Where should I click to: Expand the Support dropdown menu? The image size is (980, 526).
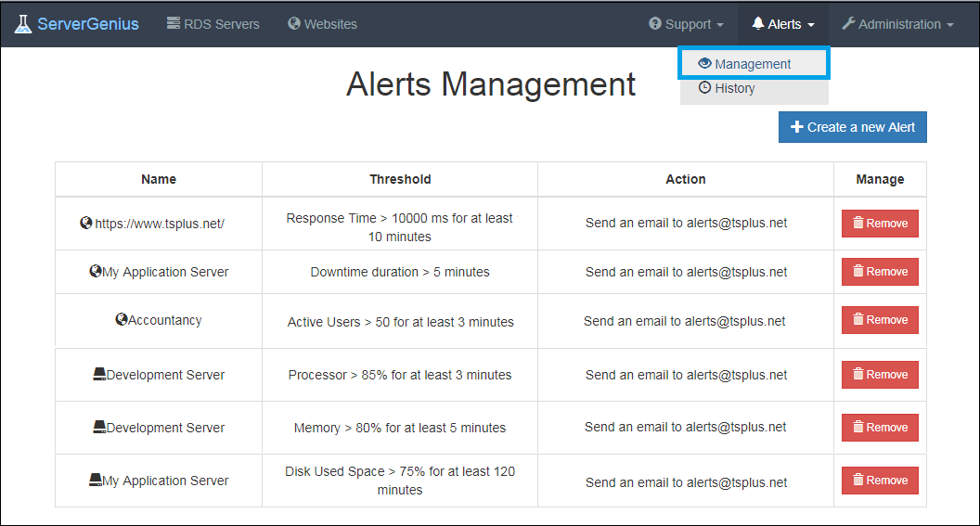pyautogui.click(x=686, y=24)
